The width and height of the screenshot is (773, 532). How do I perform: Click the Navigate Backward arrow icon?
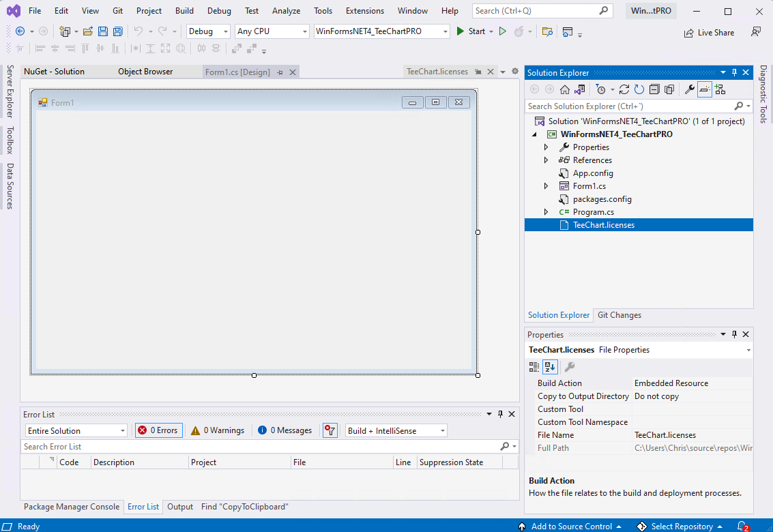pyautogui.click(x=20, y=31)
